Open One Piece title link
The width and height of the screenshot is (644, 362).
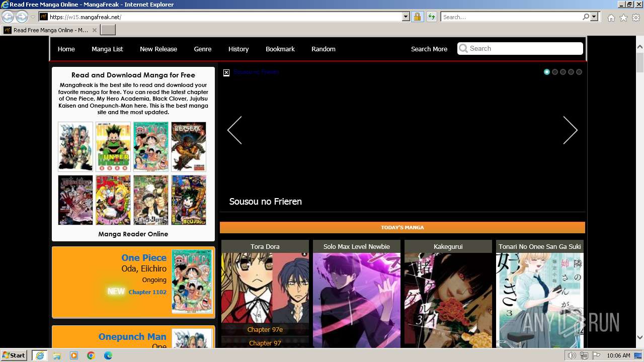tap(144, 257)
